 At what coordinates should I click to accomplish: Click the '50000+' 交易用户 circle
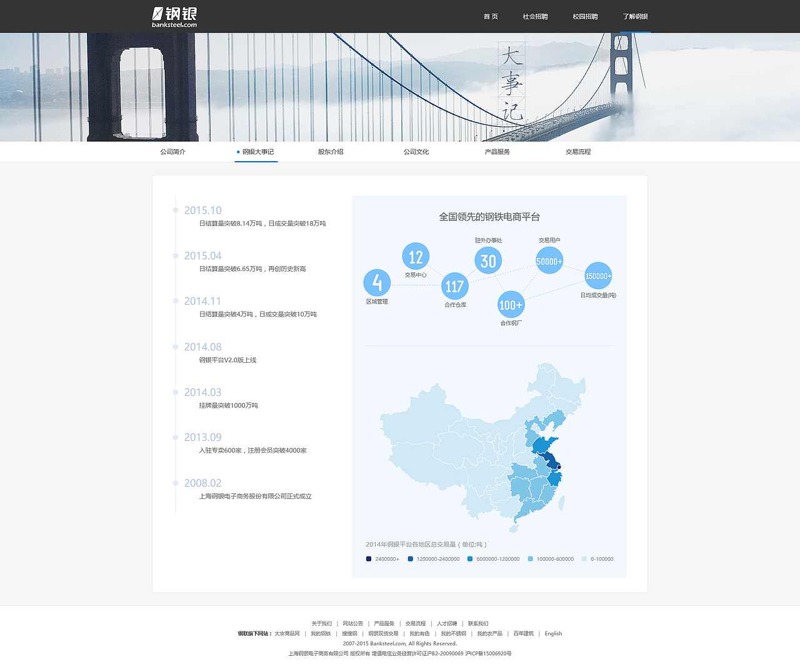click(549, 261)
